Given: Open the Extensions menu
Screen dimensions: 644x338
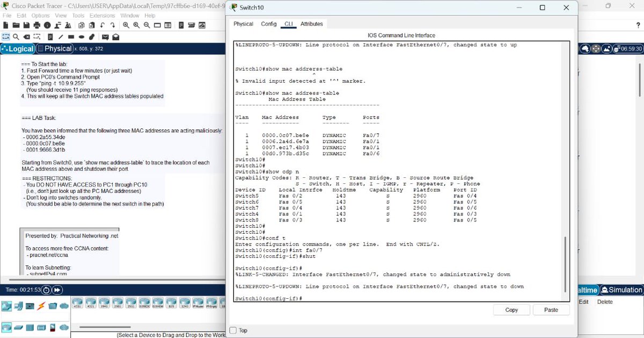Looking at the screenshot, I should pyautogui.click(x=102, y=16).
